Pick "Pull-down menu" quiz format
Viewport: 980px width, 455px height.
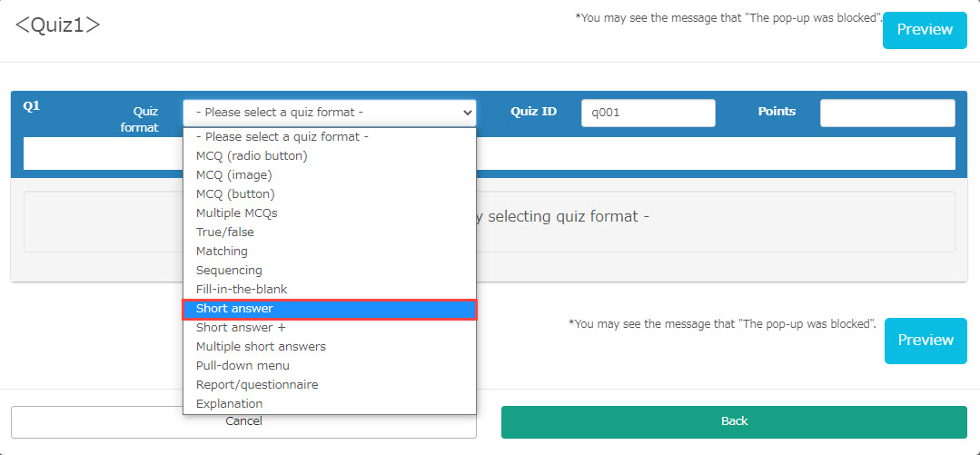click(243, 366)
